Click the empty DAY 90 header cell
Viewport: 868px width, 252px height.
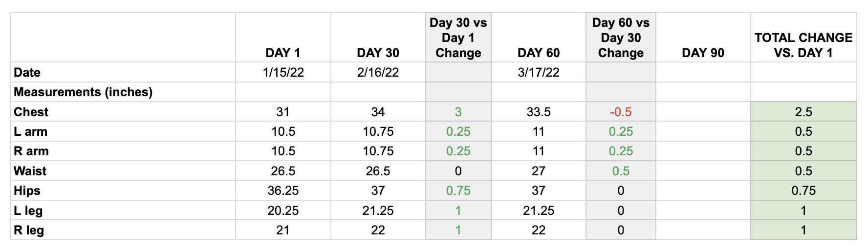click(x=703, y=37)
